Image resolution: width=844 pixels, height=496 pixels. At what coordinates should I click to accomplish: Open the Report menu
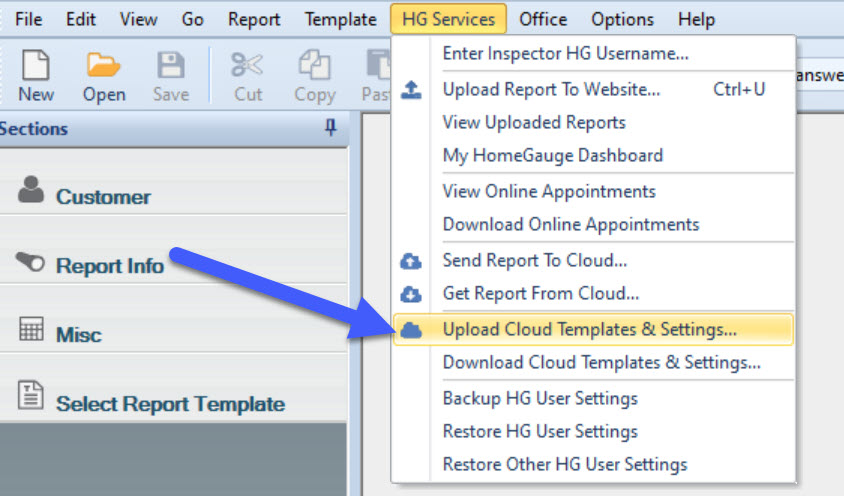(254, 19)
